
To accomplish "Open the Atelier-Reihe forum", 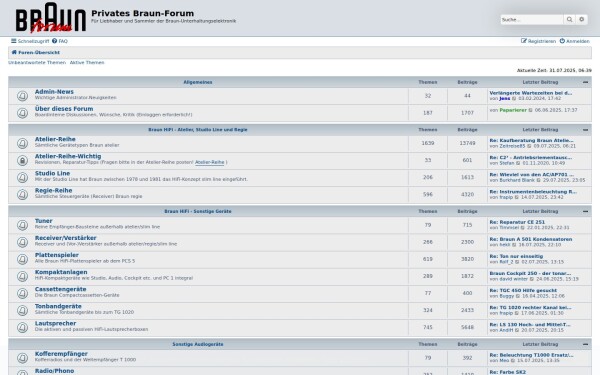I will pyautogui.click(x=55, y=139).
